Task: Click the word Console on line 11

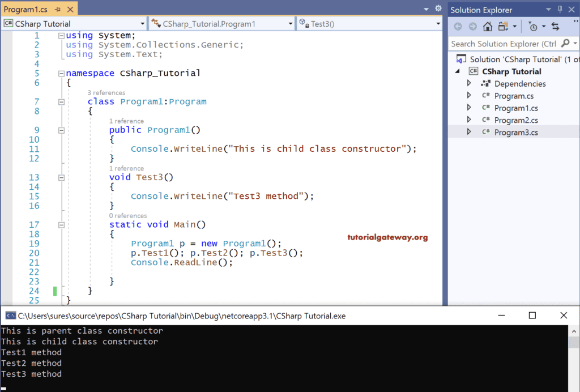Action: click(150, 148)
